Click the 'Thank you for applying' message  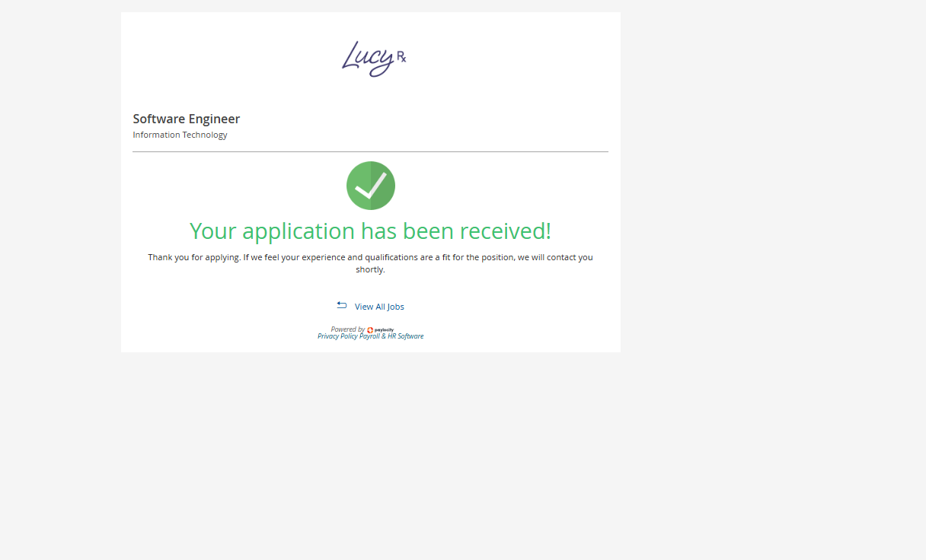click(370, 257)
